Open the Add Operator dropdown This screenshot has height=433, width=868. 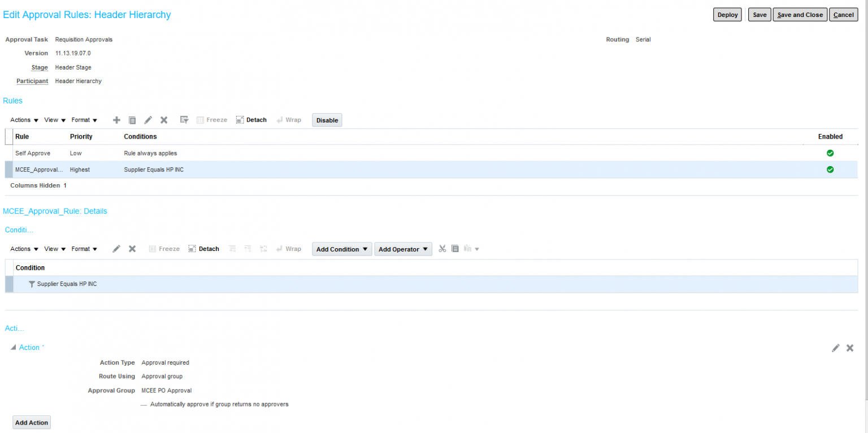[x=403, y=249]
